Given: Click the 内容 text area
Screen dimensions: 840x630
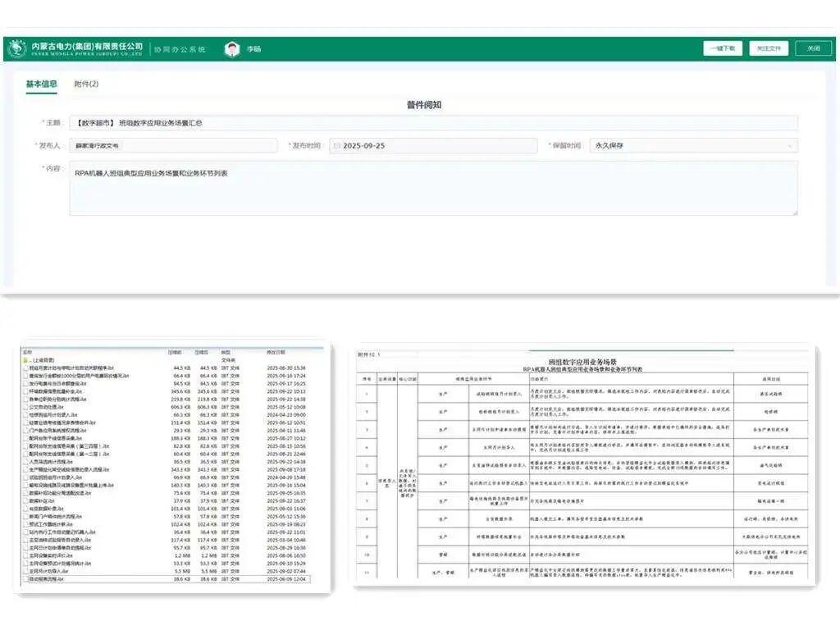Looking at the screenshot, I should click(x=432, y=188).
